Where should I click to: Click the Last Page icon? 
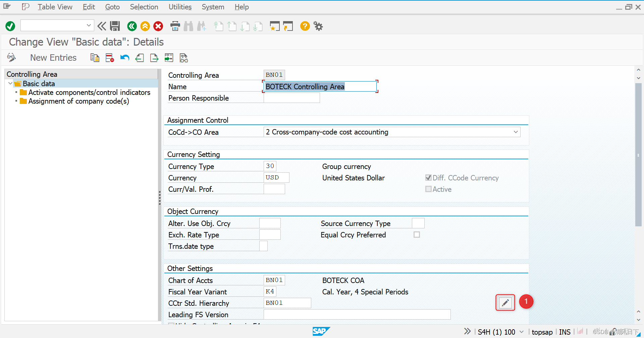point(258,26)
